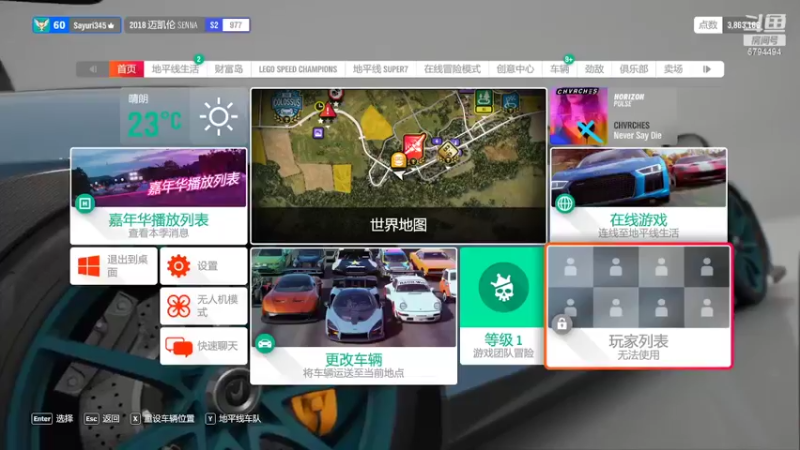800x450 pixels.
Task: Click the gear 设置 settings icon
Action: tap(179, 266)
